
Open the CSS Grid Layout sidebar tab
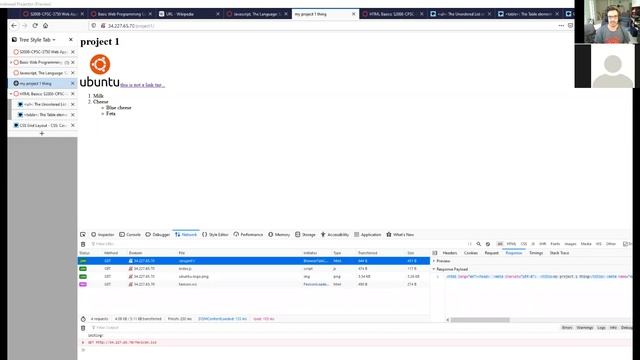[41, 125]
